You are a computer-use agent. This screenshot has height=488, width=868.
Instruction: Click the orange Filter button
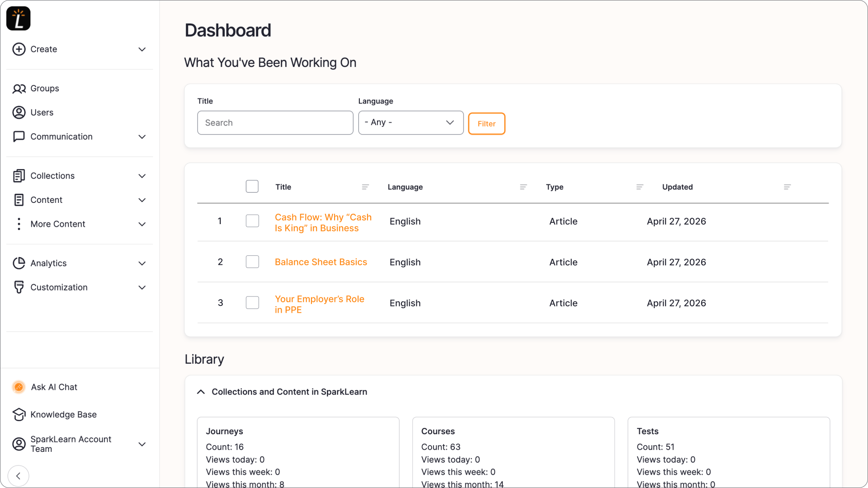pyautogui.click(x=486, y=123)
